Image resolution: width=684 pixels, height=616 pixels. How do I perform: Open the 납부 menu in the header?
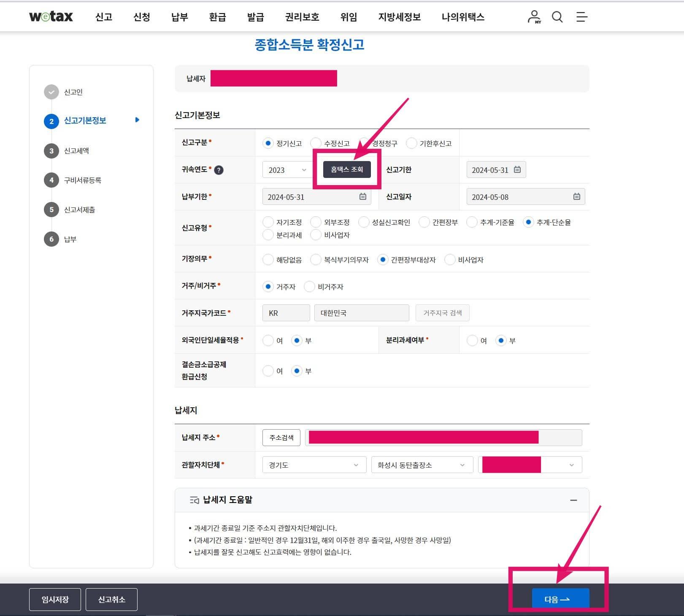(179, 17)
